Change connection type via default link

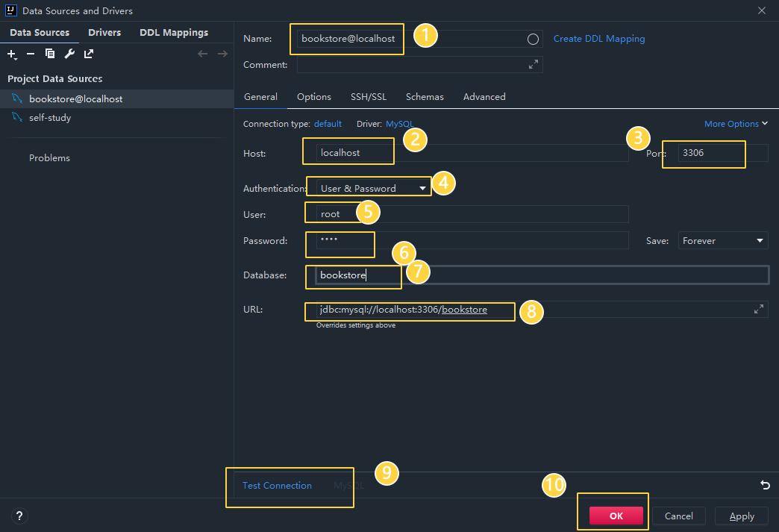[328, 124]
